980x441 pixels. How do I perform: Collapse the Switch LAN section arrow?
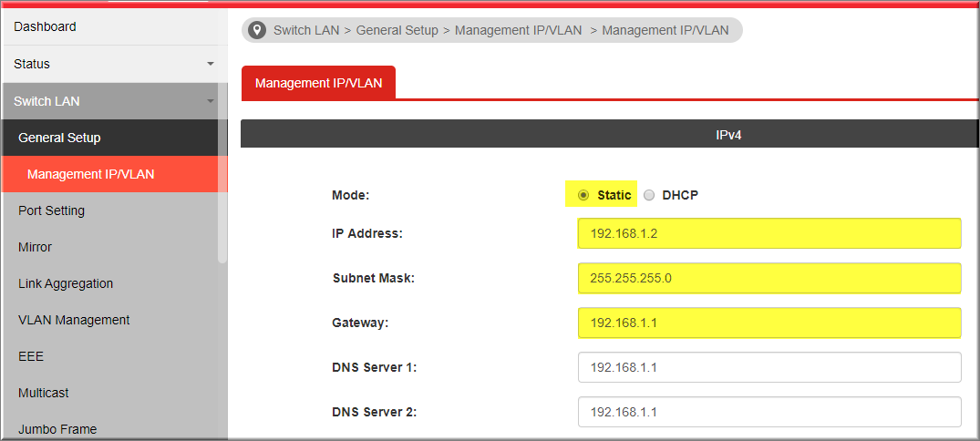(211, 101)
